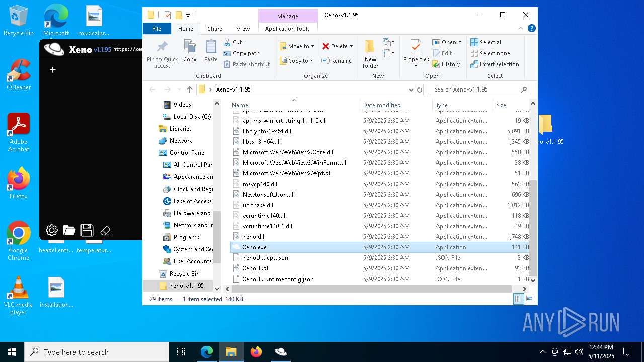
Task: Switch to the View ribbon tab
Action: [243, 29]
